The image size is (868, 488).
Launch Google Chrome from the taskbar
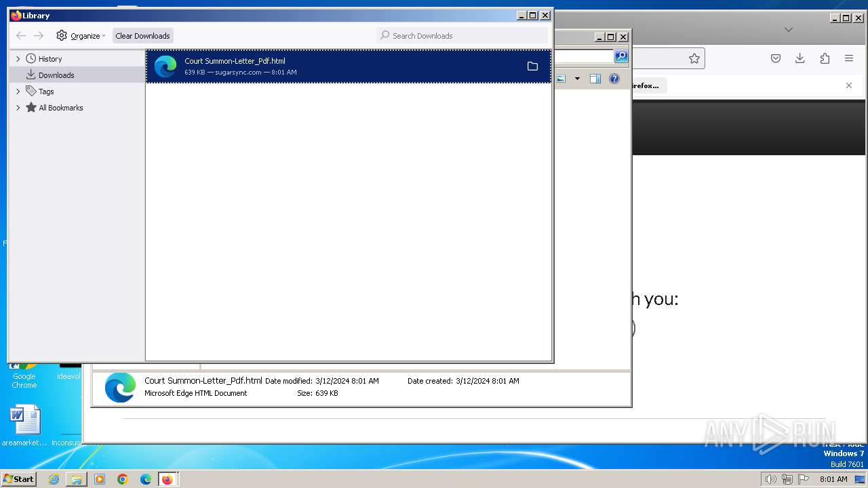[123, 479]
